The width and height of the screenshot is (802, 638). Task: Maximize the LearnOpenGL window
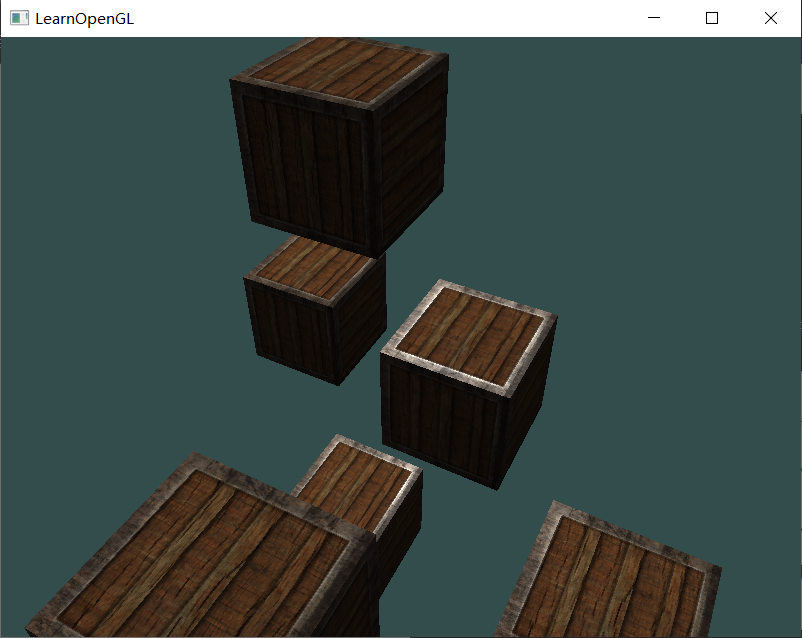point(711,18)
